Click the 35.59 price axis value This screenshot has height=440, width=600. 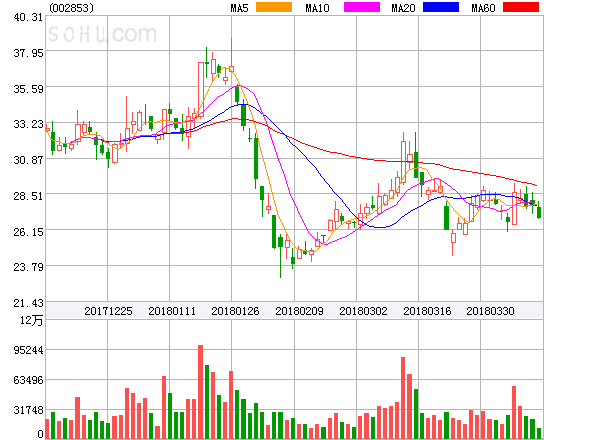(x=28, y=89)
